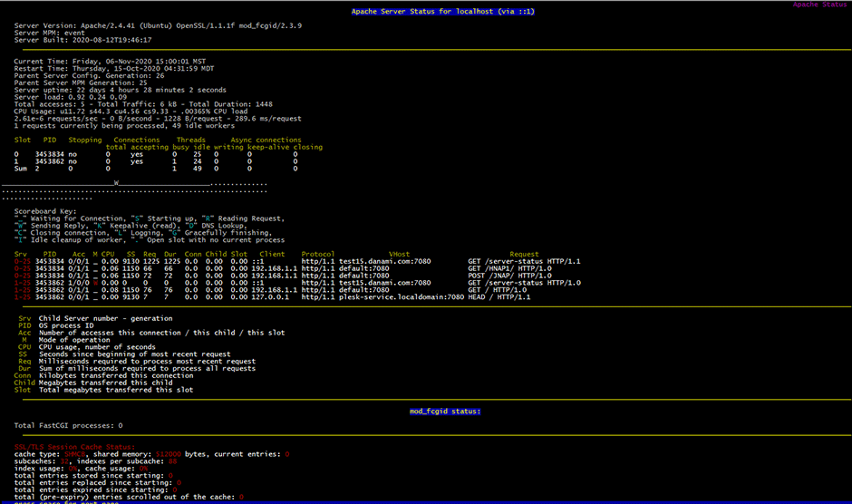Viewport: 852px width, 504px height.
Task: Select the 'CPU Usage: u11.72' line
Action: [131, 111]
